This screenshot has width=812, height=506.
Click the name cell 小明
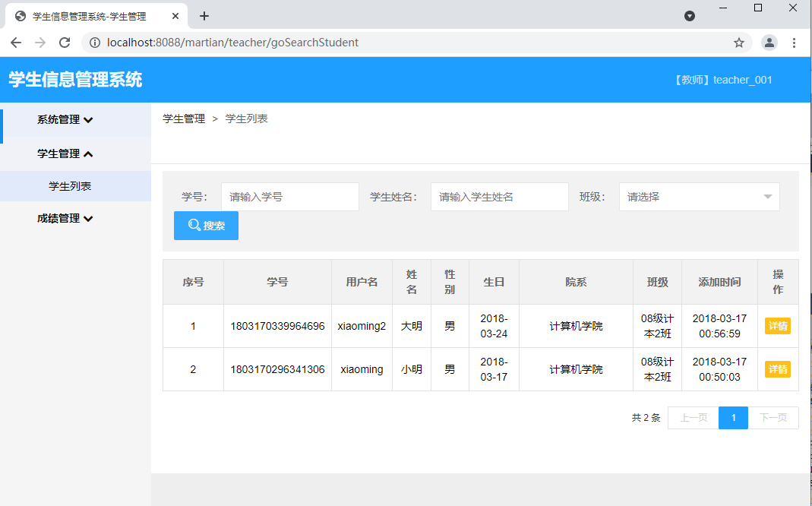click(412, 369)
